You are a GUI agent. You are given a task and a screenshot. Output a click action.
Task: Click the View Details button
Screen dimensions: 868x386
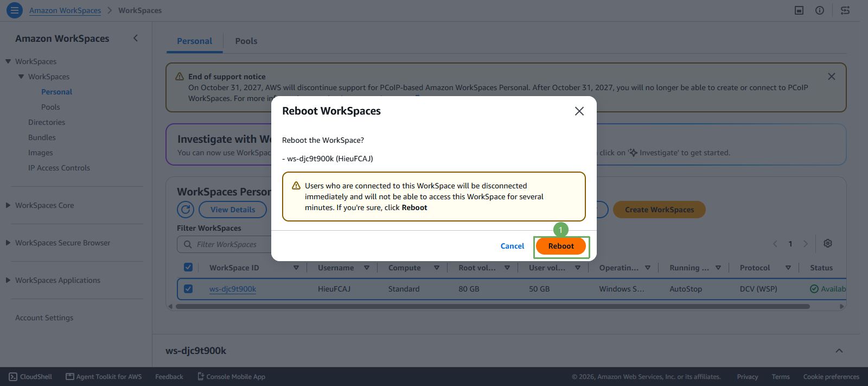[233, 210]
